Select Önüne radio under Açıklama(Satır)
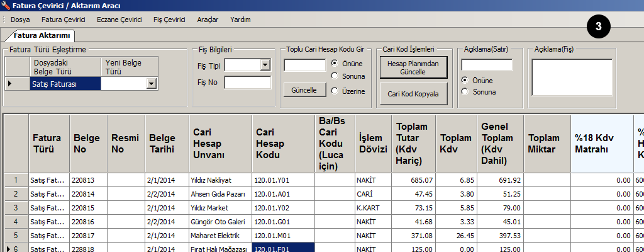The image size is (644, 252). pos(465,80)
